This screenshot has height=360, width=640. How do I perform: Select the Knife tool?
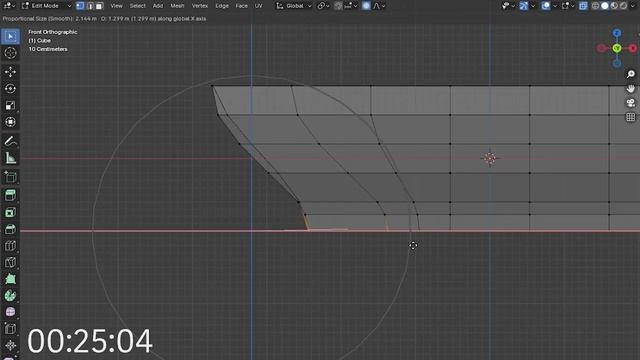click(x=10, y=262)
